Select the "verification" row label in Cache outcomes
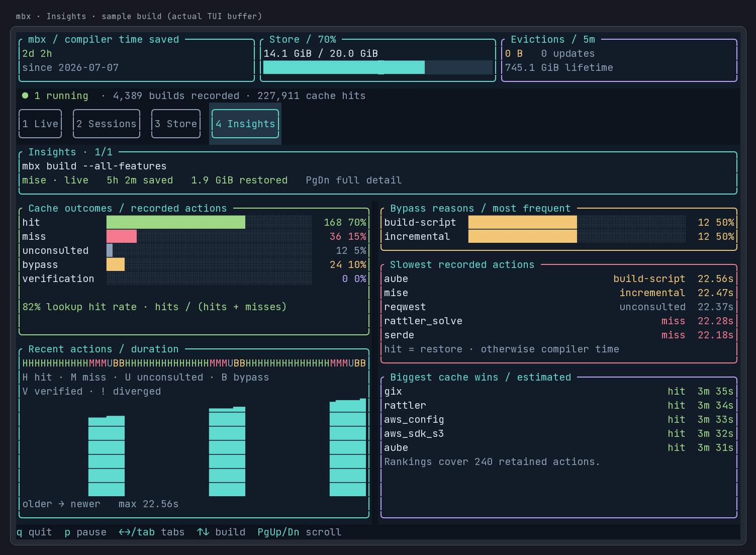 tap(58, 279)
